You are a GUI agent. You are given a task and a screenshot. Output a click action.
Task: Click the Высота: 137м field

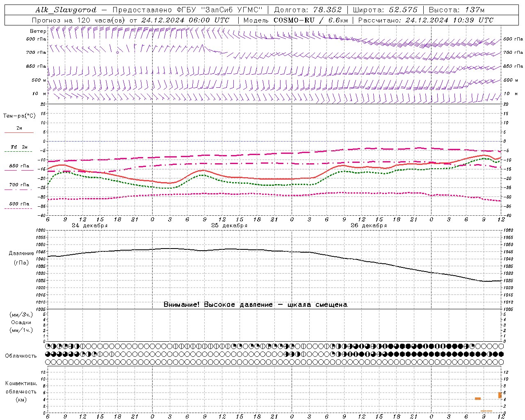(x=457, y=10)
